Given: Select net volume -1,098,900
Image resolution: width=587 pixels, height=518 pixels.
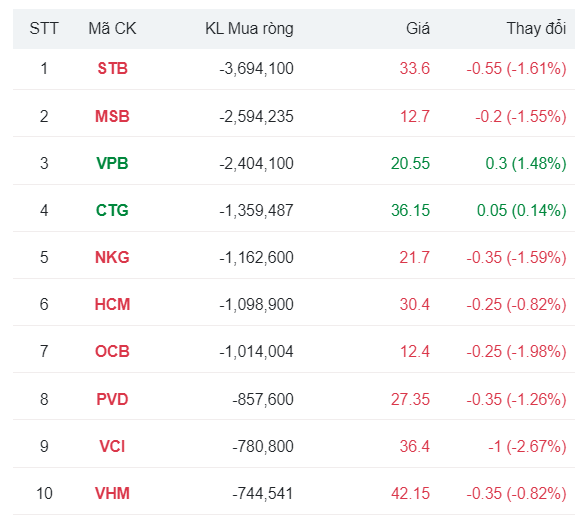Looking at the screenshot, I should [256, 305].
